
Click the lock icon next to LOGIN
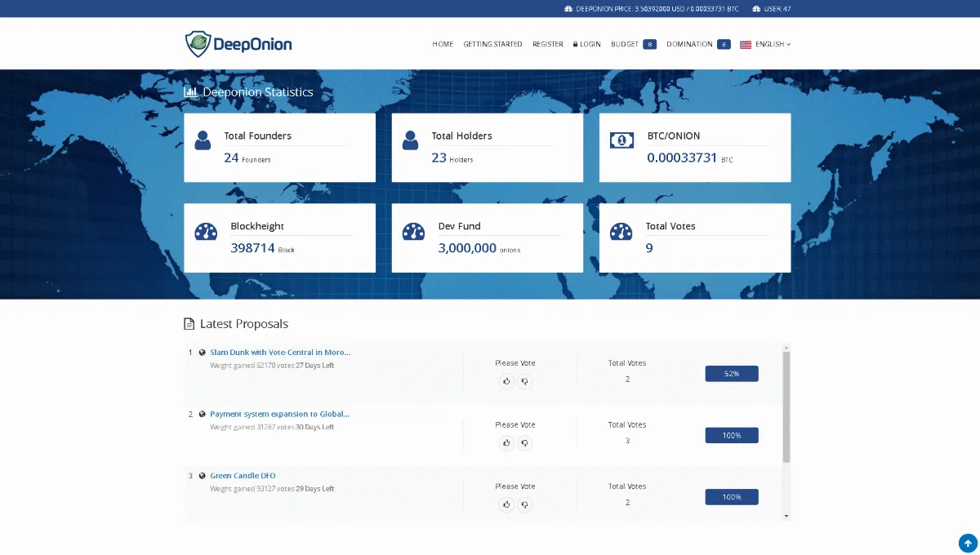pos(576,44)
